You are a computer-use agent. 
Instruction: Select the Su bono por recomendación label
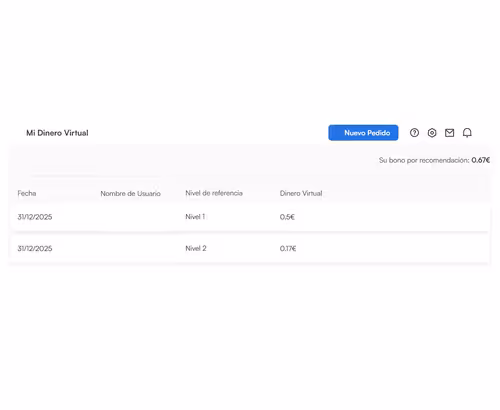pos(424,160)
